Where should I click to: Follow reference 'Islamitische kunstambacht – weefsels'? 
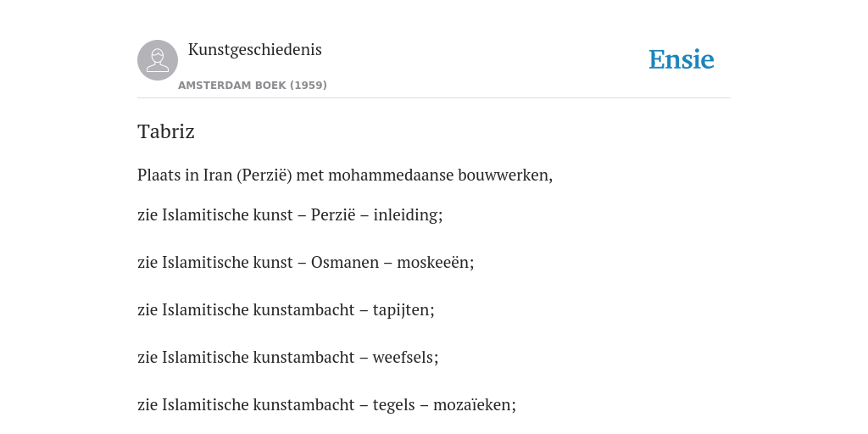(x=288, y=358)
